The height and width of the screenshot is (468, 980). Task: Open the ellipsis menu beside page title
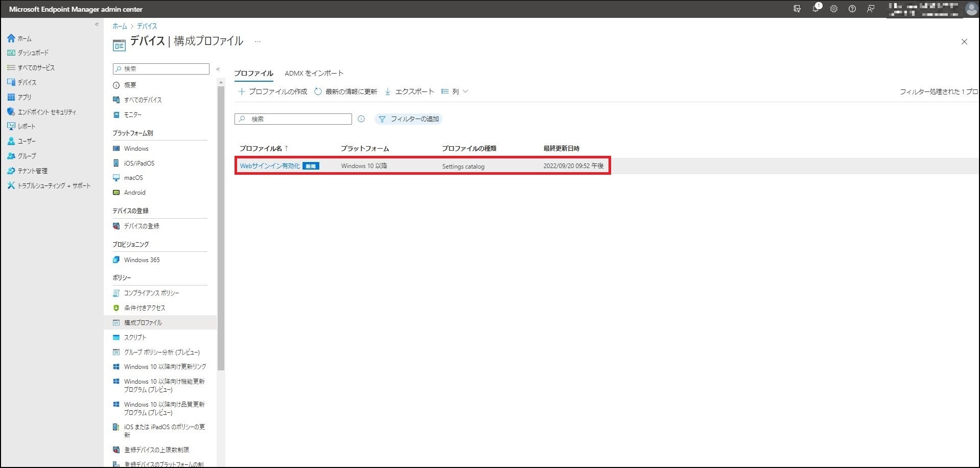[258, 41]
